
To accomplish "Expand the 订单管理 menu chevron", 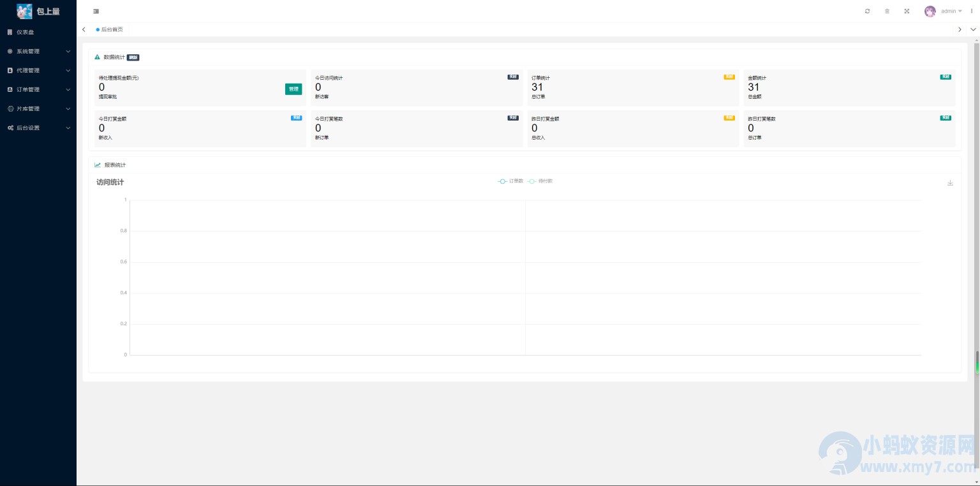I will click(68, 89).
